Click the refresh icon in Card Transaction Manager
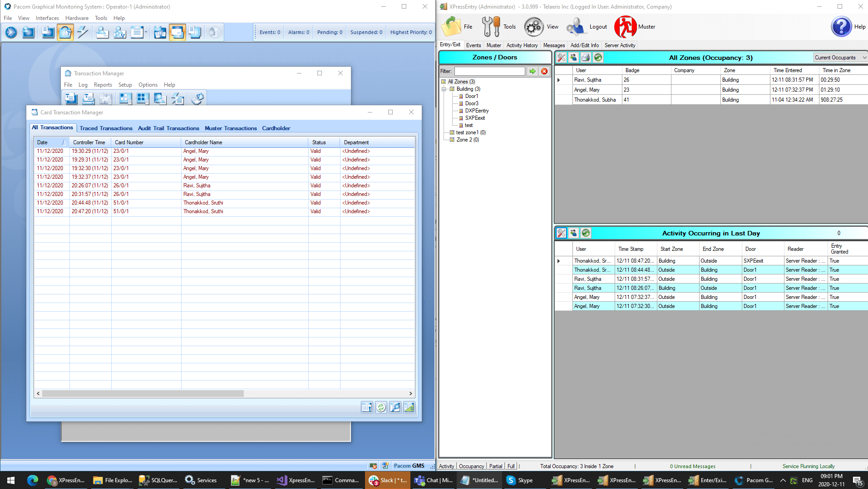 pos(381,407)
